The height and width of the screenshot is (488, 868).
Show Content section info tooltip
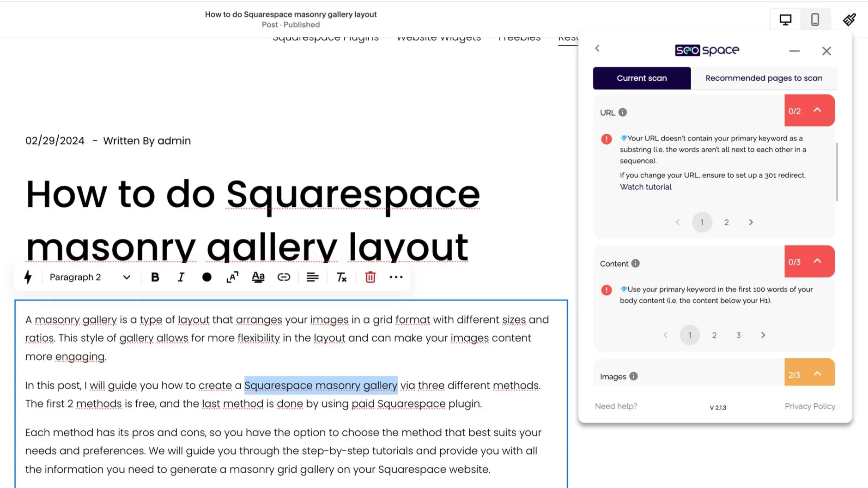(636, 263)
